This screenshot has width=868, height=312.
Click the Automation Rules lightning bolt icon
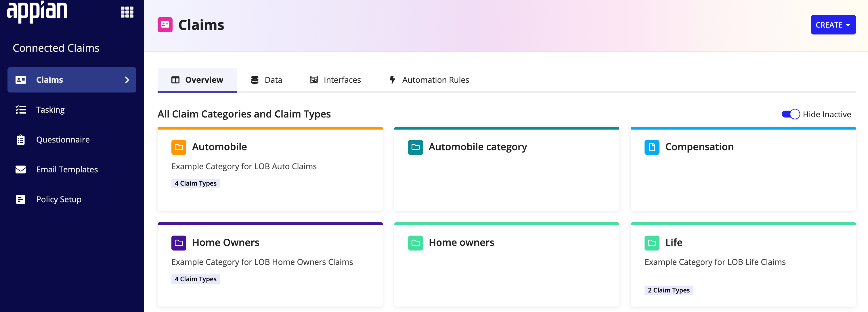pos(393,80)
